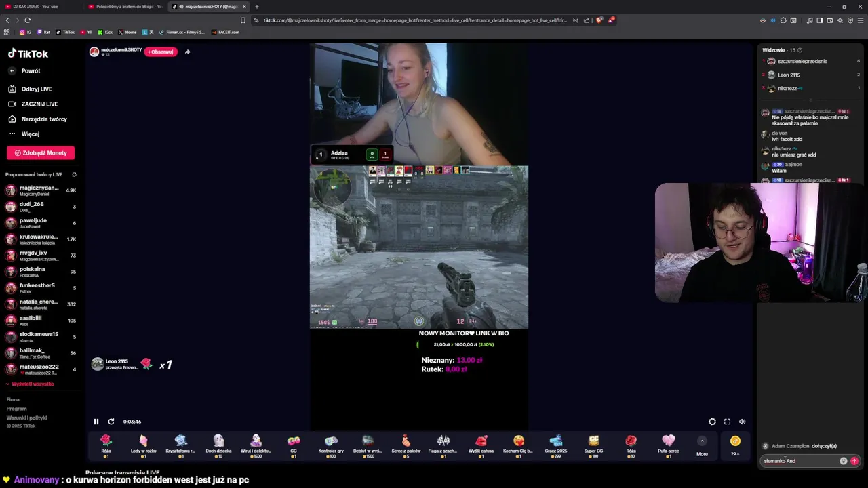Send chat message with red arrow button

click(x=854, y=461)
